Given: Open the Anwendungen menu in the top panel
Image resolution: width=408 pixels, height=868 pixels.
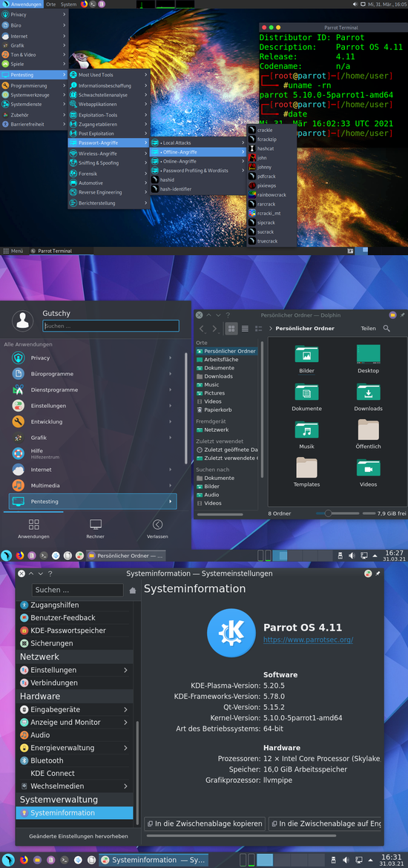Looking at the screenshot, I should [x=22, y=4].
